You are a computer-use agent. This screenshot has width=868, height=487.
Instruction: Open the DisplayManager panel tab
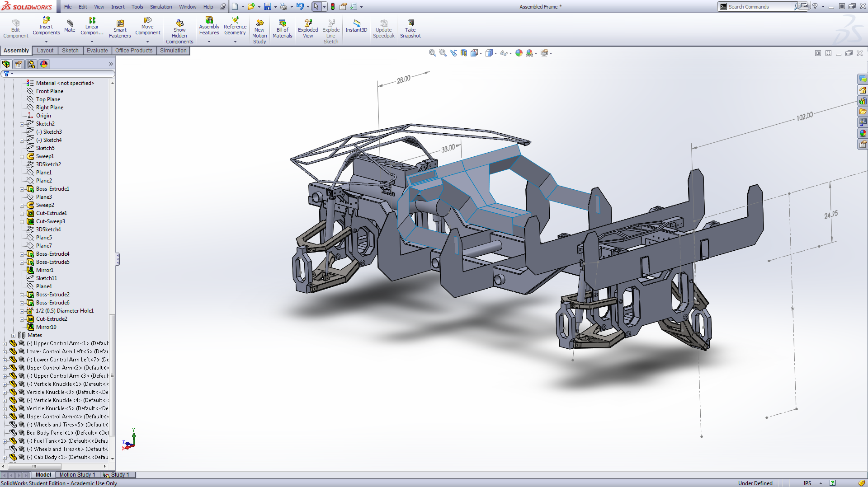pos(44,64)
